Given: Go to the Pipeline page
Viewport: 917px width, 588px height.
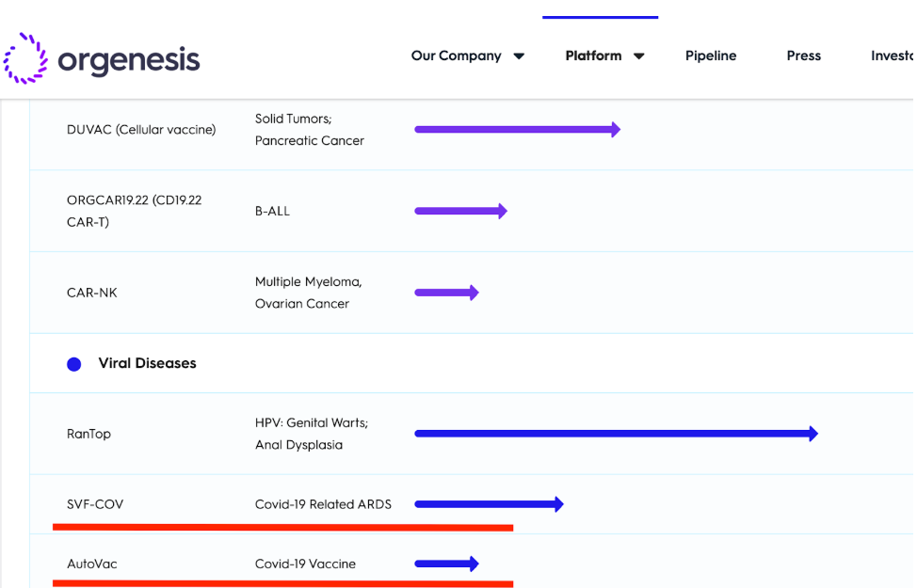Looking at the screenshot, I should [x=711, y=56].
